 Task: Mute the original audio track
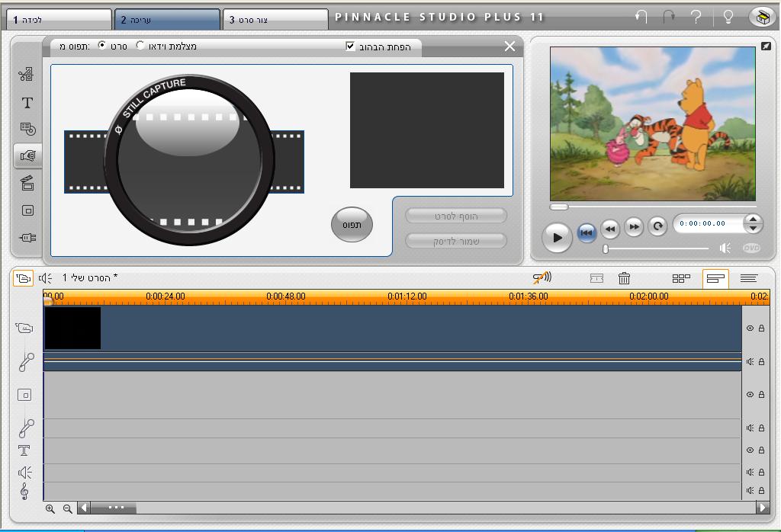tap(750, 361)
